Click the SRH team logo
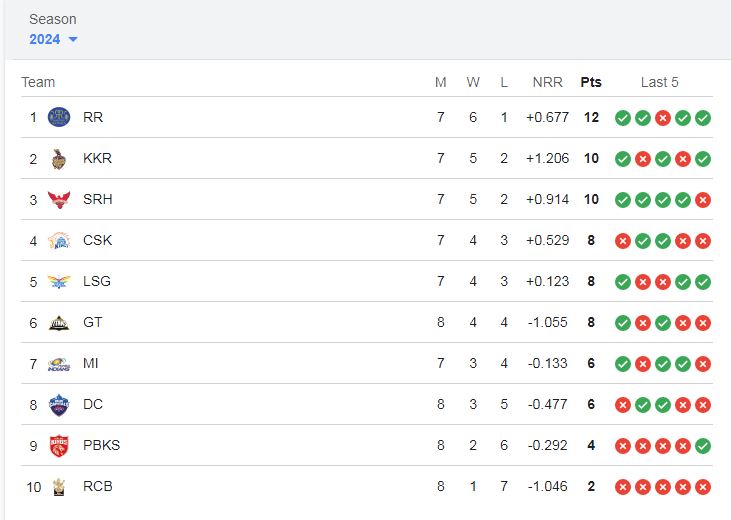 pos(59,200)
